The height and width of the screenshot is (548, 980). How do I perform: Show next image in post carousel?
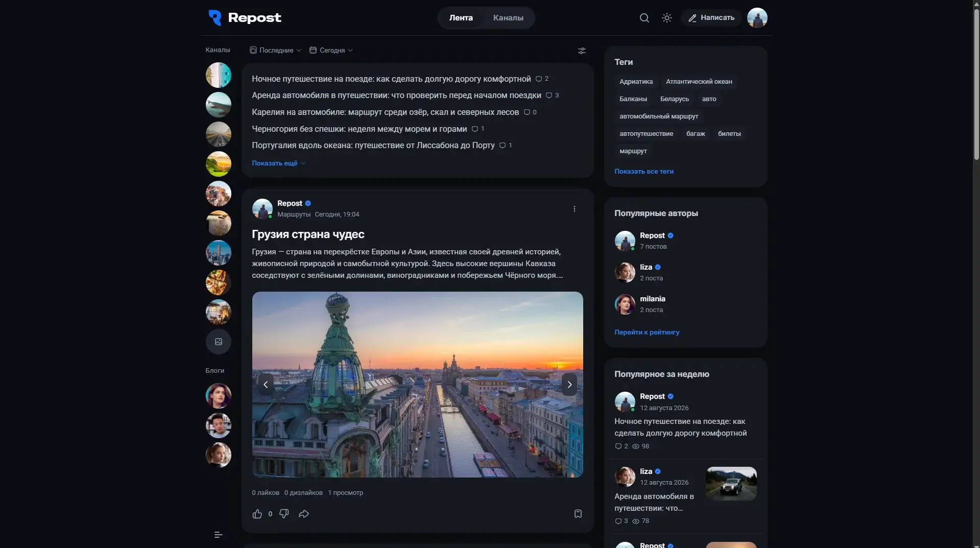tap(569, 385)
